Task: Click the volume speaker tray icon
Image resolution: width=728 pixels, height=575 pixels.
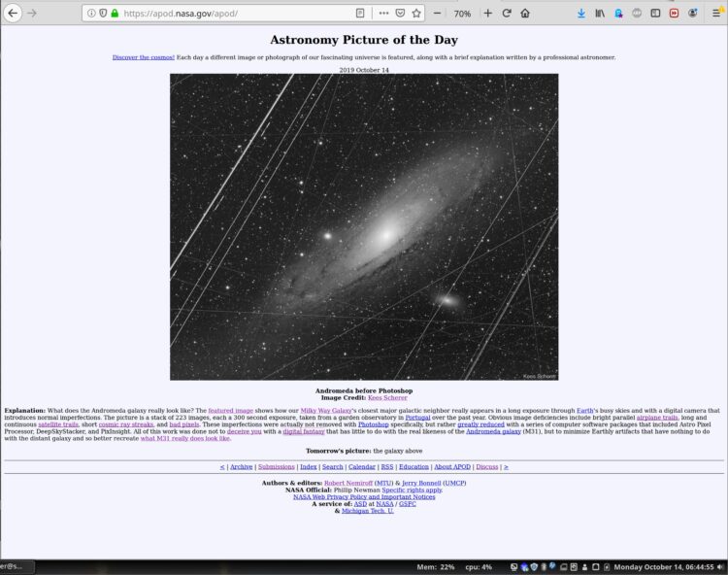Action: 720,567
